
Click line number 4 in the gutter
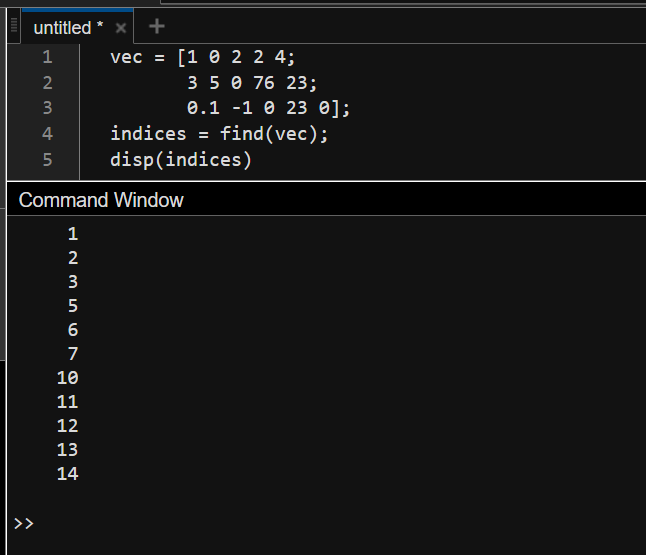[47, 134]
